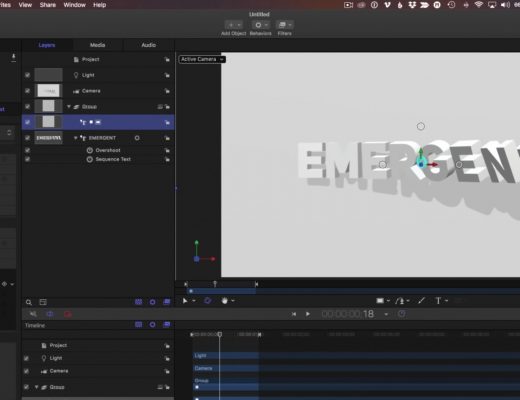Image resolution: width=520 pixels, height=400 pixels.
Task: Click the search icon in Layers panel
Action: (29, 302)
